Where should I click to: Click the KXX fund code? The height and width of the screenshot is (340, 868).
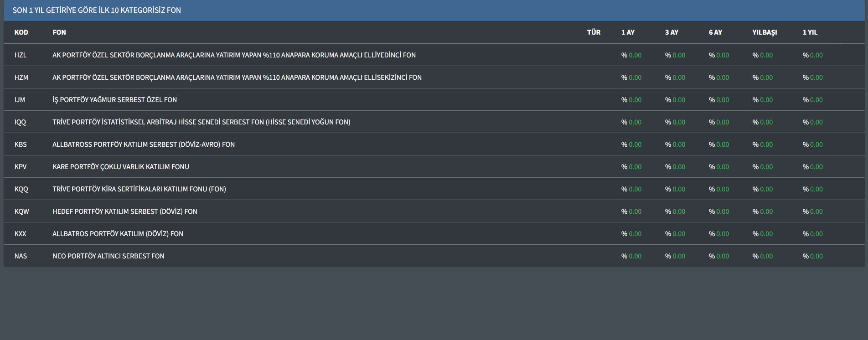tap(20, 234)
